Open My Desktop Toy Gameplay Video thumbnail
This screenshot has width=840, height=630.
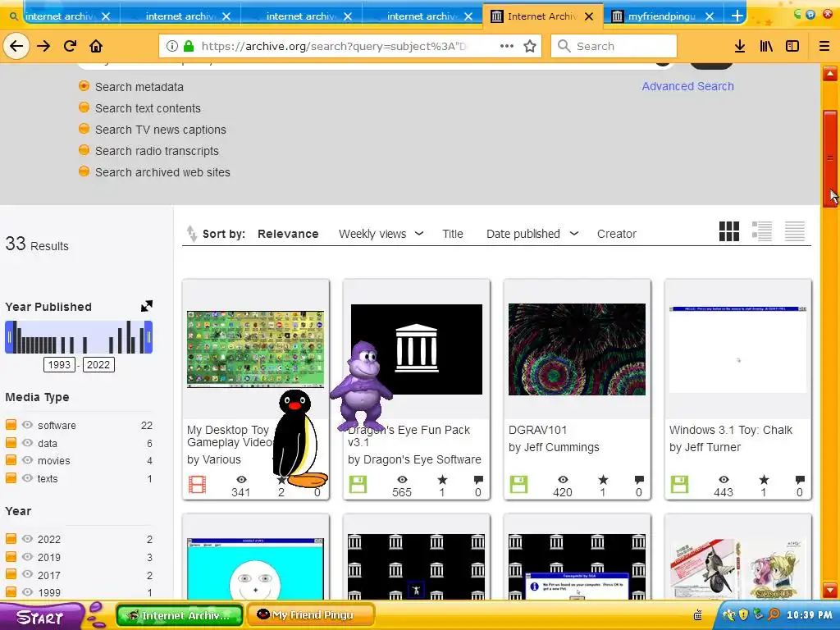pos(256,348)
